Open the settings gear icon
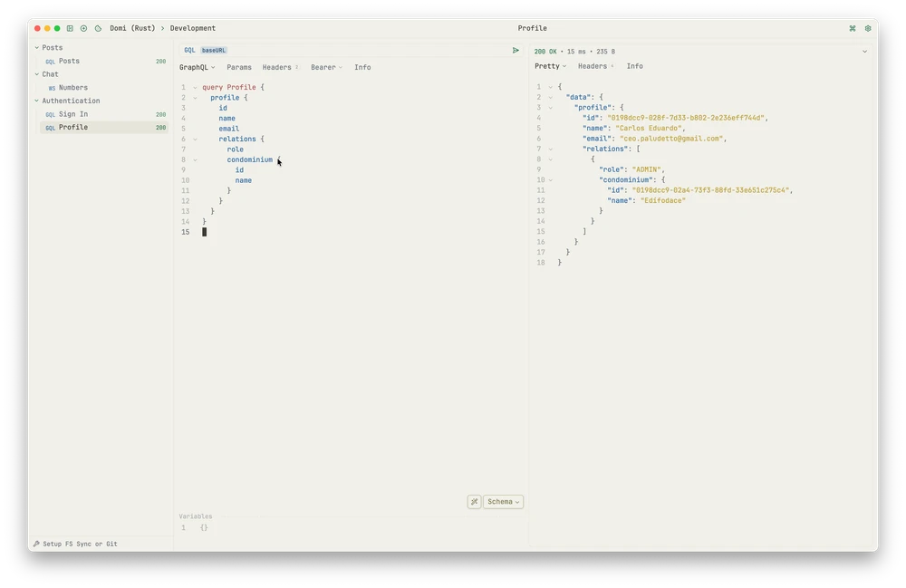This screenshot has width=906, height=588. [868, 28]
